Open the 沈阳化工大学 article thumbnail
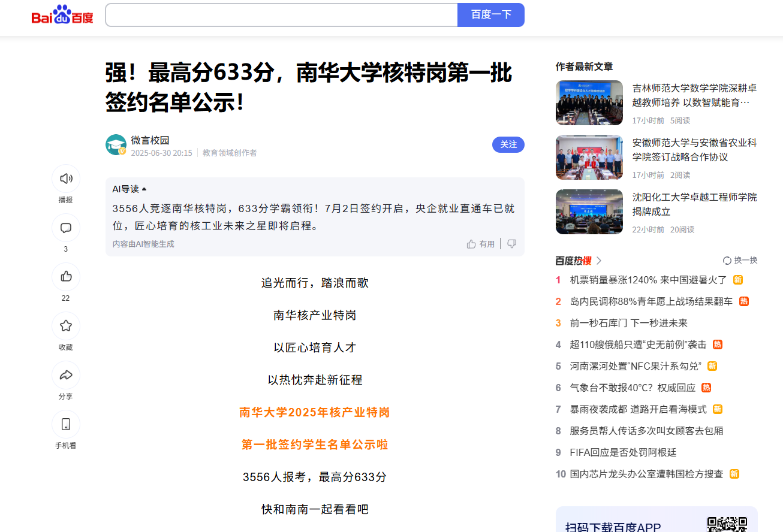 click(589, 211)
